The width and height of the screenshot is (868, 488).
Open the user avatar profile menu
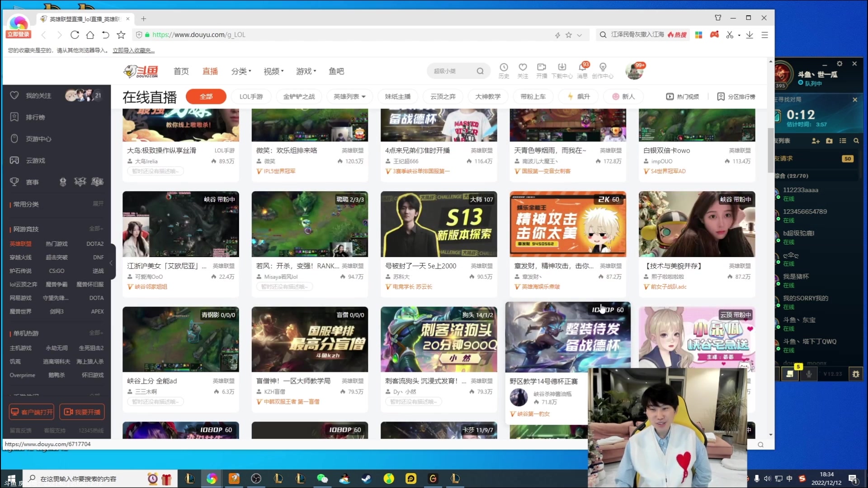(634, 71)
